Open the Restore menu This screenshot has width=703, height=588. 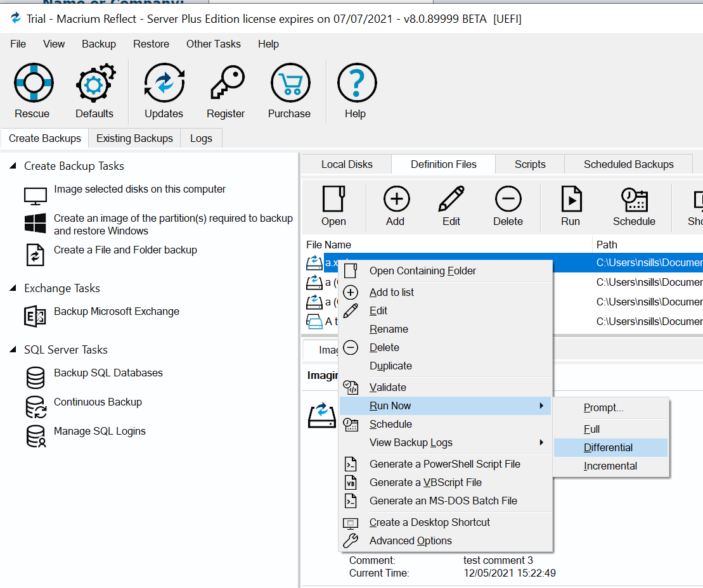(151, 44)
